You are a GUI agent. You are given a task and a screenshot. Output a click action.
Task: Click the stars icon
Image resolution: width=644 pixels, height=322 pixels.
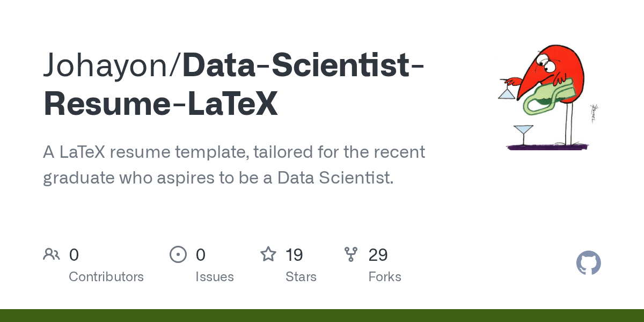pyautogui.click(x=268, y=254)
